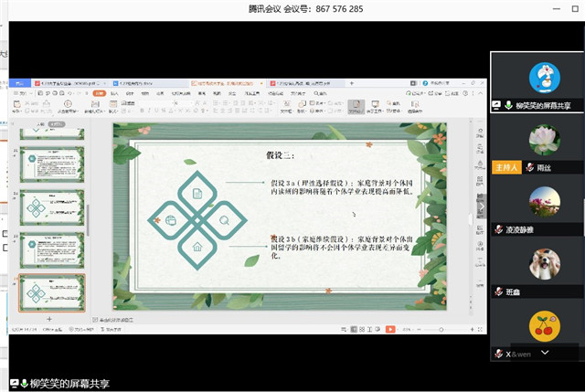Click the document icon in the diamond diagram
The image size is (585, 392).
point(197,193)
